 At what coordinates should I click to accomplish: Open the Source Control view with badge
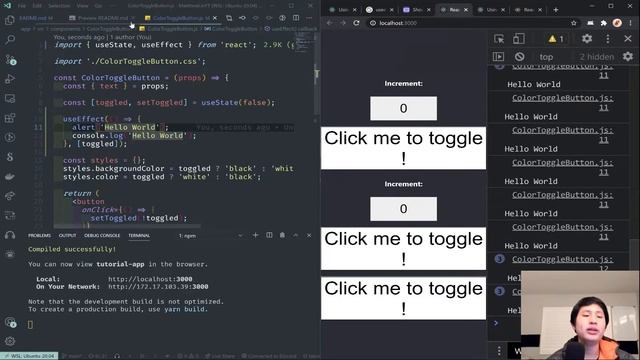(x=10, y=60)
